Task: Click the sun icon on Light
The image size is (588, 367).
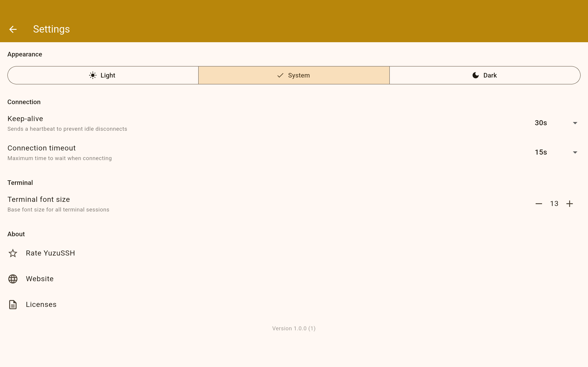Action: pos(93,75)
